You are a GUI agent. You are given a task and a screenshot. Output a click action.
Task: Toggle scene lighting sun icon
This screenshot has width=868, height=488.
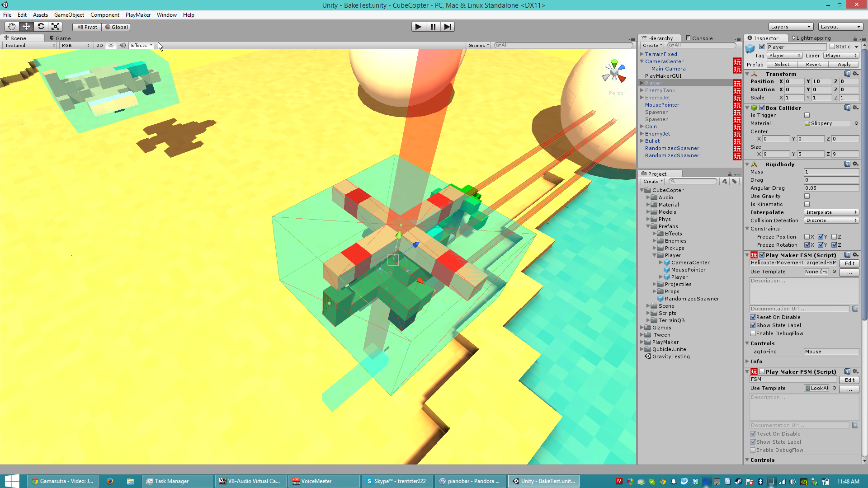pyautogui.click(x=111, y=46)
